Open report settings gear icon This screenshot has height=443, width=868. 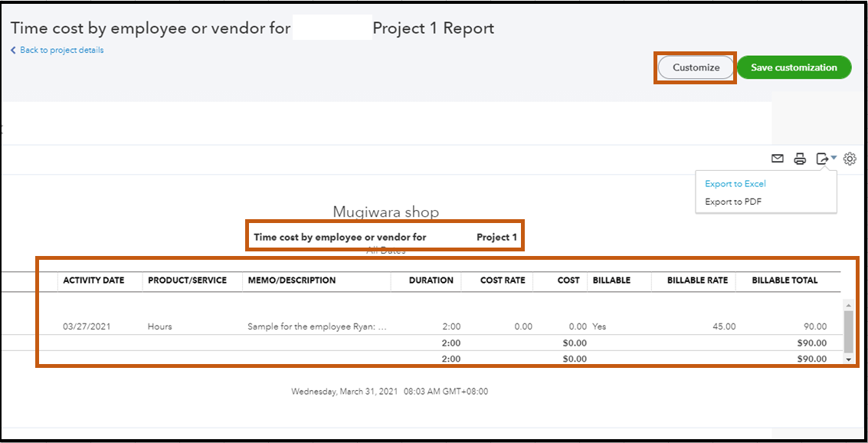coord(850,159)
